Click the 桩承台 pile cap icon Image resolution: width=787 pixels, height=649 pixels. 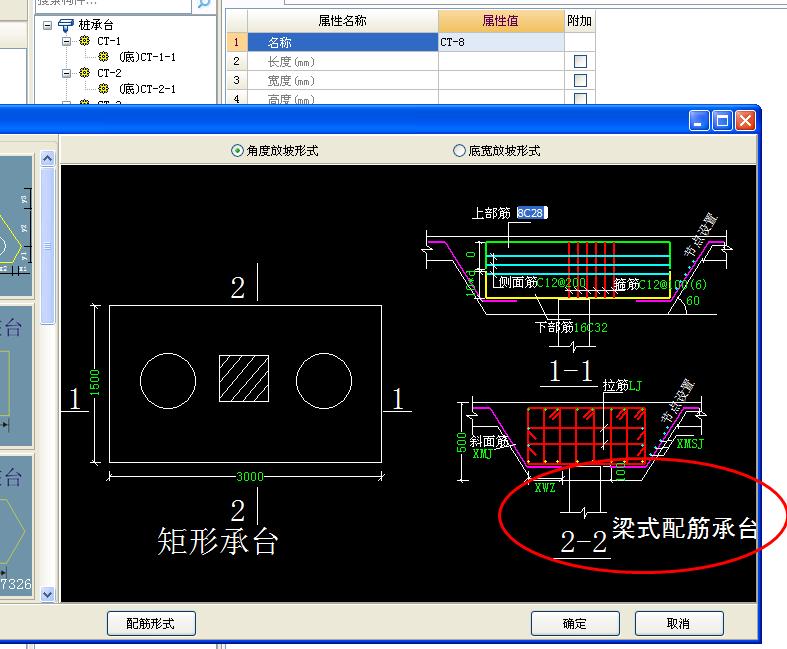(66, 25)
